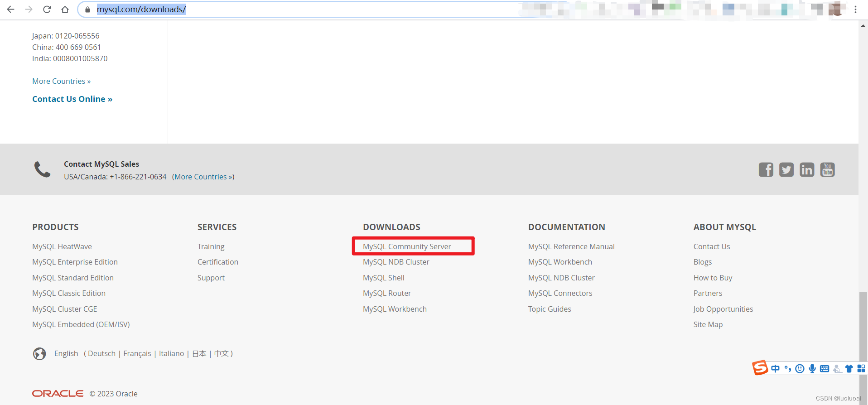Image resolution: width=868 pixels, height=405 pixels.
Task: Open Training under Services
Action: click(211, 246)
